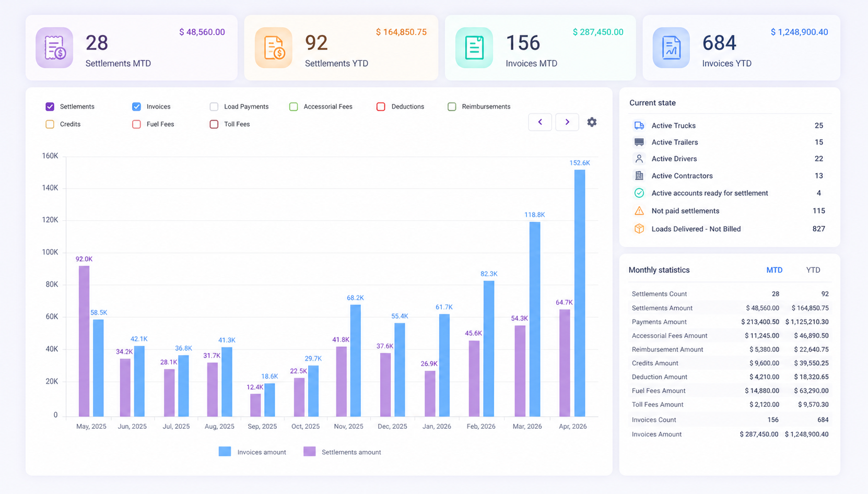Click the Feb, 2026 invoices bar
Viewport: 868px width, 494px height.
489,349
